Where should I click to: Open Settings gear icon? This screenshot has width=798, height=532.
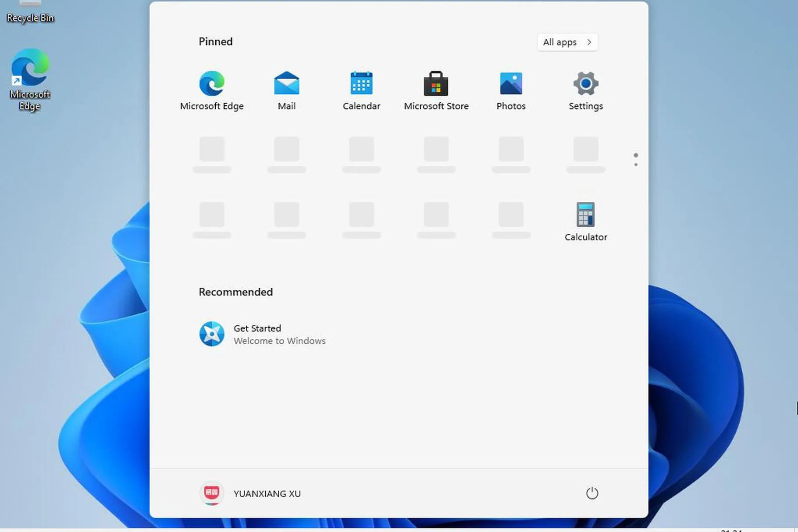pos(586,91)
